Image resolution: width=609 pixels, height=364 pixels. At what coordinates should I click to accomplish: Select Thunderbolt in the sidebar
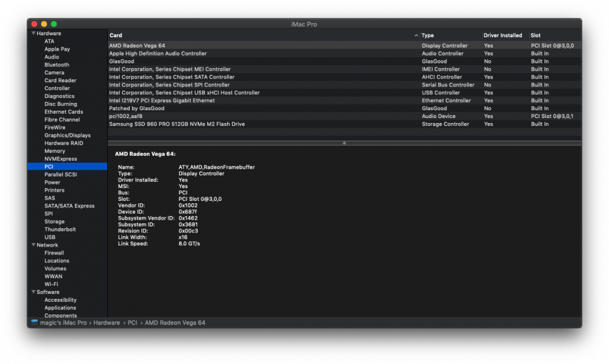click(60, 229)
